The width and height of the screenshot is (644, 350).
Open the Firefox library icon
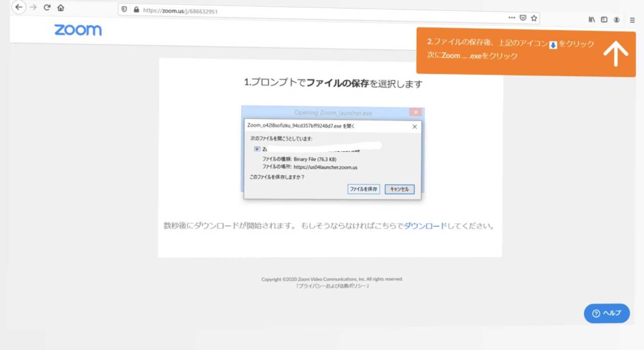[x=591, y=20]
